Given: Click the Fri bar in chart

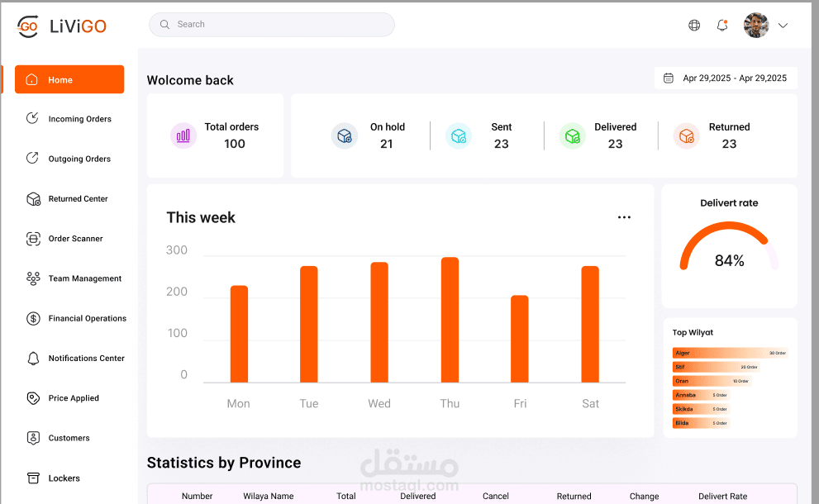Looking at the screenshot, I should (520, 339).
